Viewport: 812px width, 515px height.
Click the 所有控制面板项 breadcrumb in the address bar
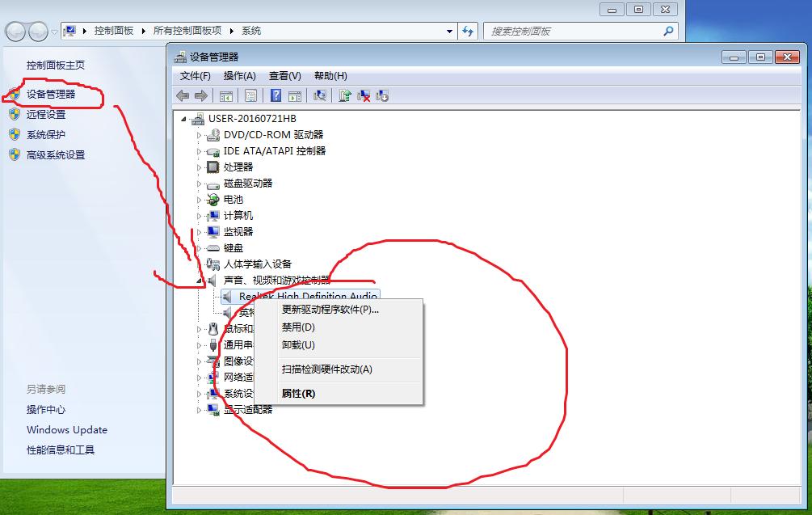point(187,31)
